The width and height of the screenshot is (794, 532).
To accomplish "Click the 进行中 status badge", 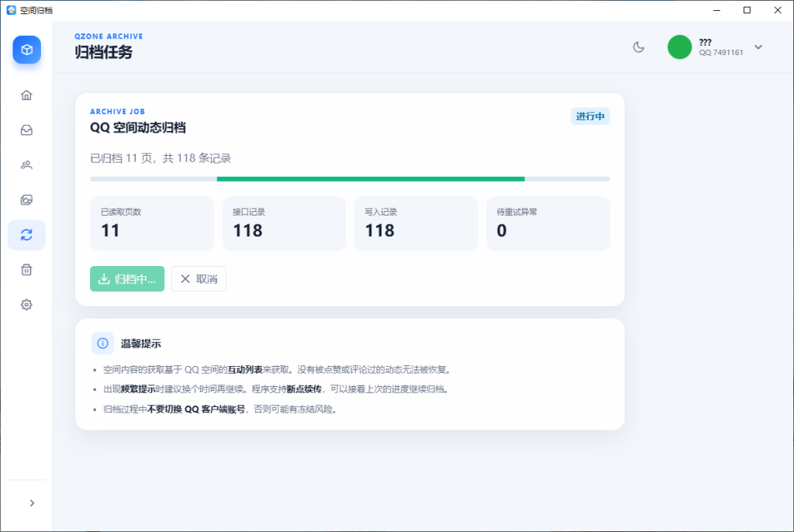I will (590, 116).
